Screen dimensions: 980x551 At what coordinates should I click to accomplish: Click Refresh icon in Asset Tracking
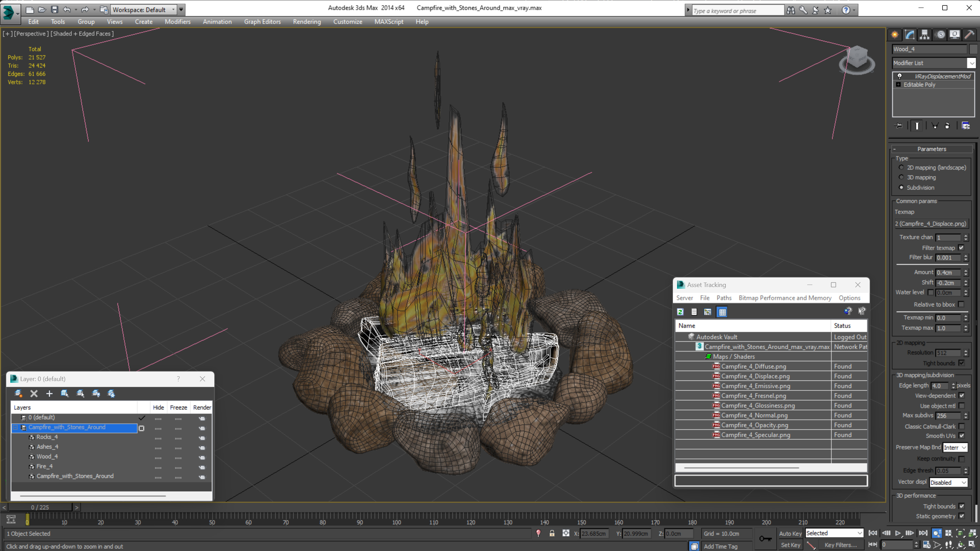680,312
